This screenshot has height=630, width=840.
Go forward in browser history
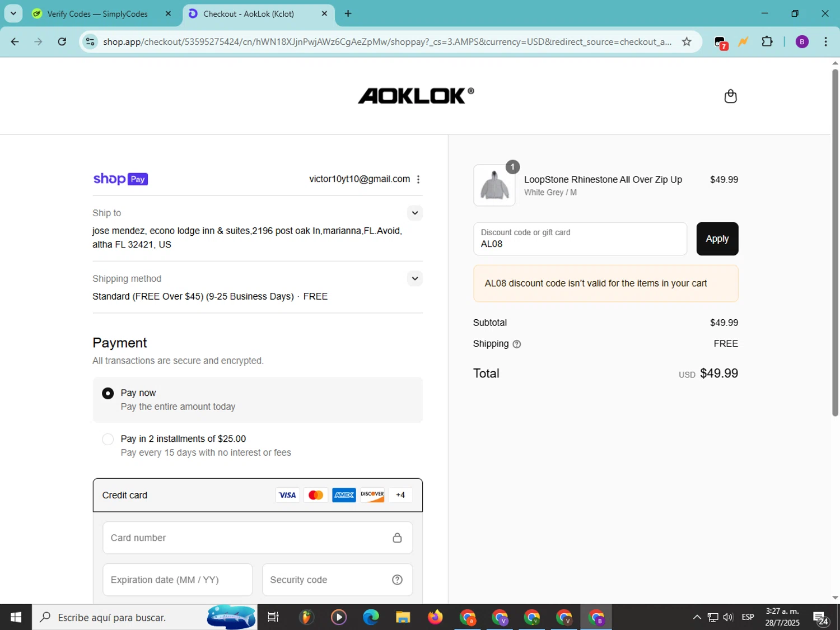(x=38, y=41)
